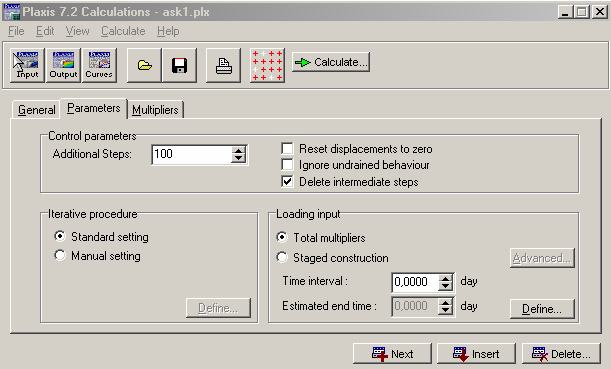Open the Plaxis Input program
Viewport: 611px width, 369px height.
(x=27, y=65)
